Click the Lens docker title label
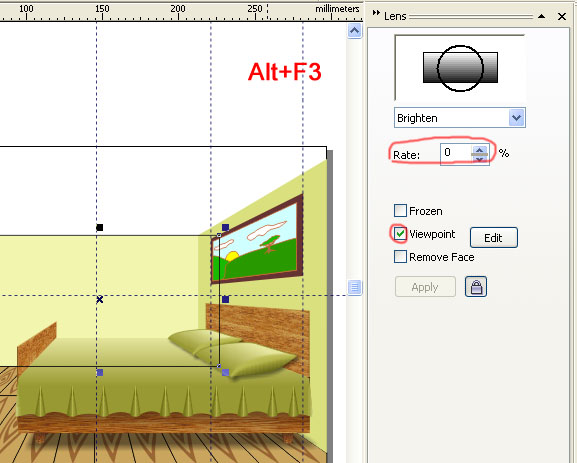Image resolution: width=577 pixels, height=463 pixels. click(395, 16)
